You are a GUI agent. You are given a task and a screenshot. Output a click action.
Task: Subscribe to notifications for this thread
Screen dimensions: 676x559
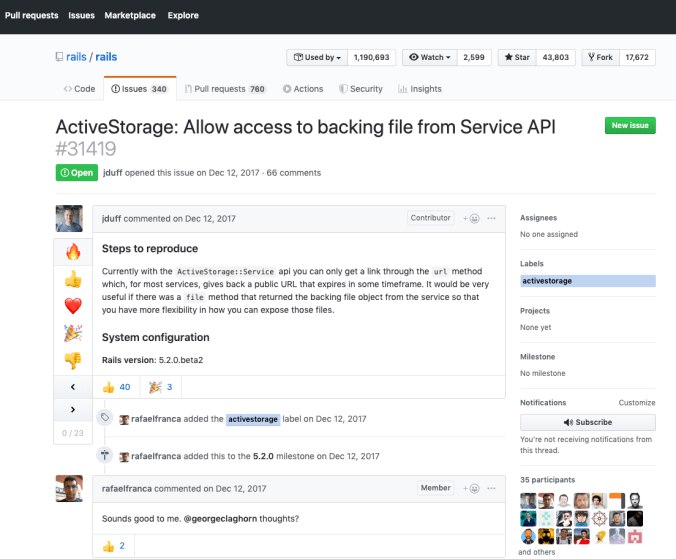point(587,422)
